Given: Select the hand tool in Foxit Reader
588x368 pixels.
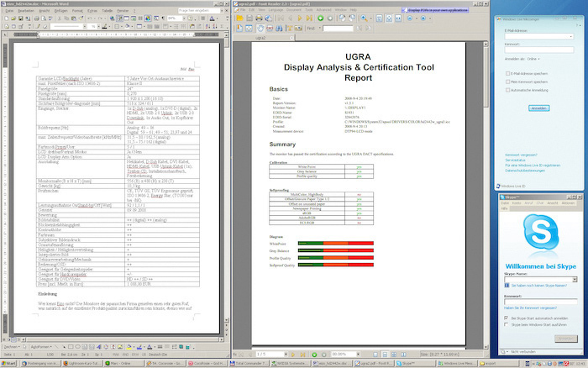Looking at the screenshot, I should [x=260, y=28].
